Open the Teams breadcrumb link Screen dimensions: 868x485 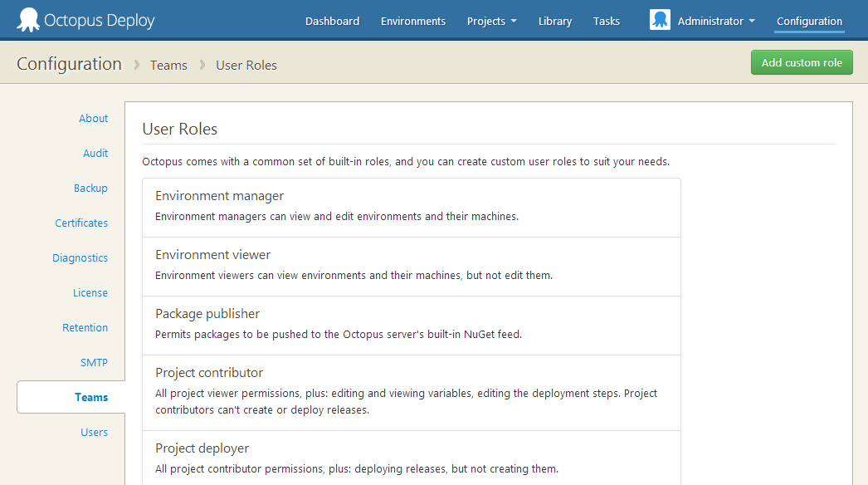tap(168, 64)
